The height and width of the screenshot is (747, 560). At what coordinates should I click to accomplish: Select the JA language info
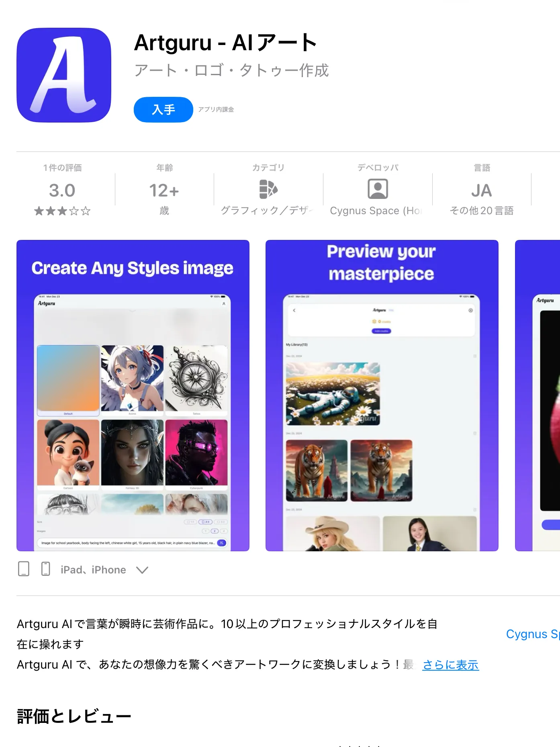point(481,190)
